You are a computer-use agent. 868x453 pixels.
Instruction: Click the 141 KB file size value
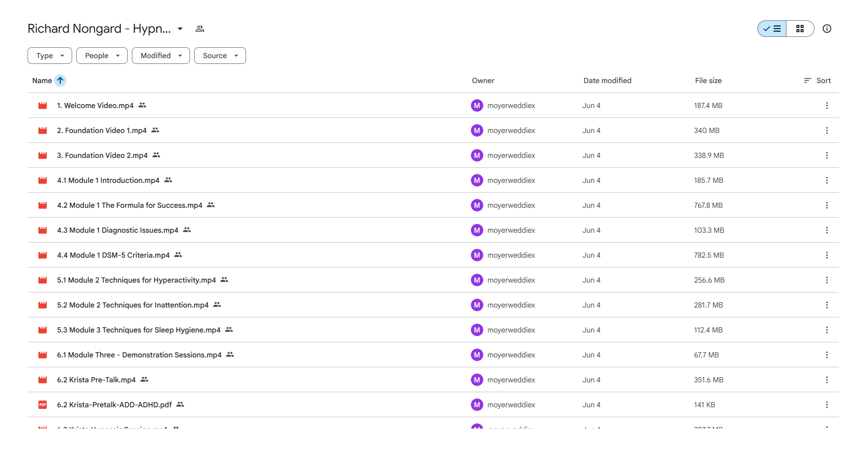click(x=704, y=405)
